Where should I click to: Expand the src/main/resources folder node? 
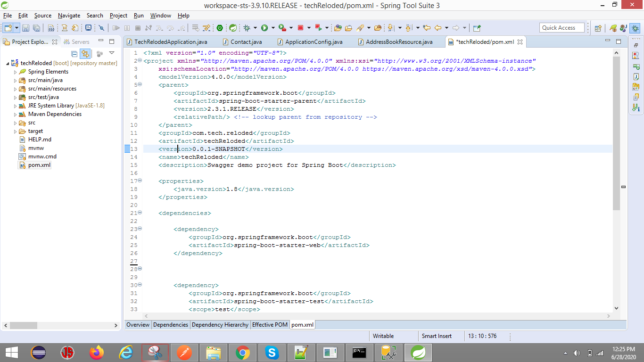point(16,89)
